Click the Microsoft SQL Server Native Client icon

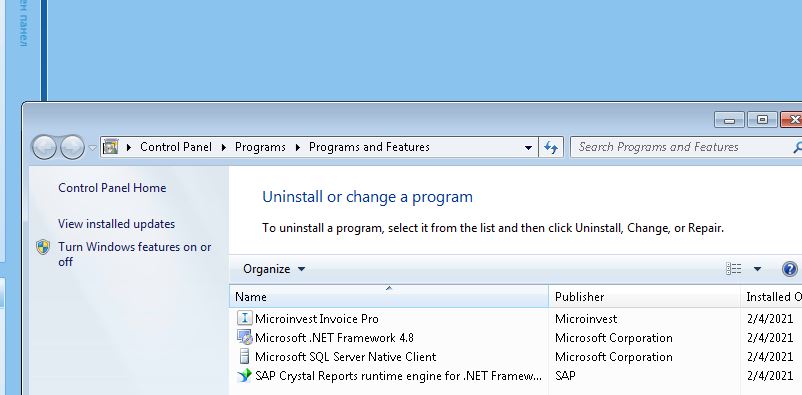pyautogui.click(x=244, y=357)
